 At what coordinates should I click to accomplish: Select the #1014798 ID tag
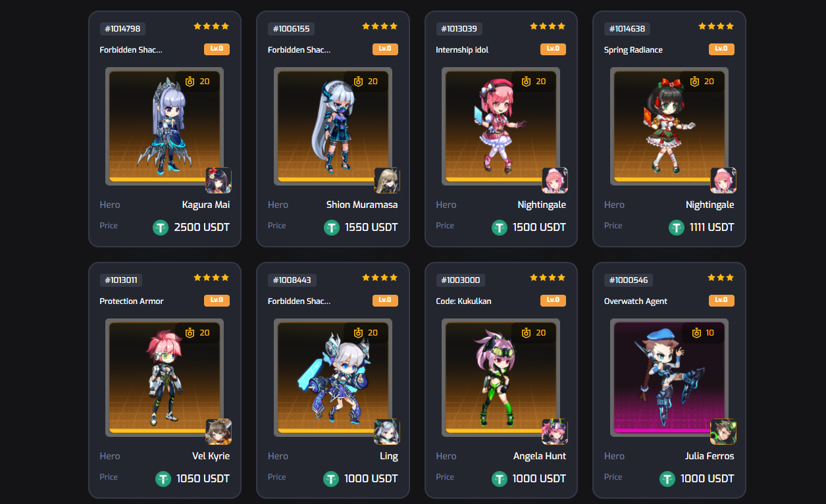122,29
